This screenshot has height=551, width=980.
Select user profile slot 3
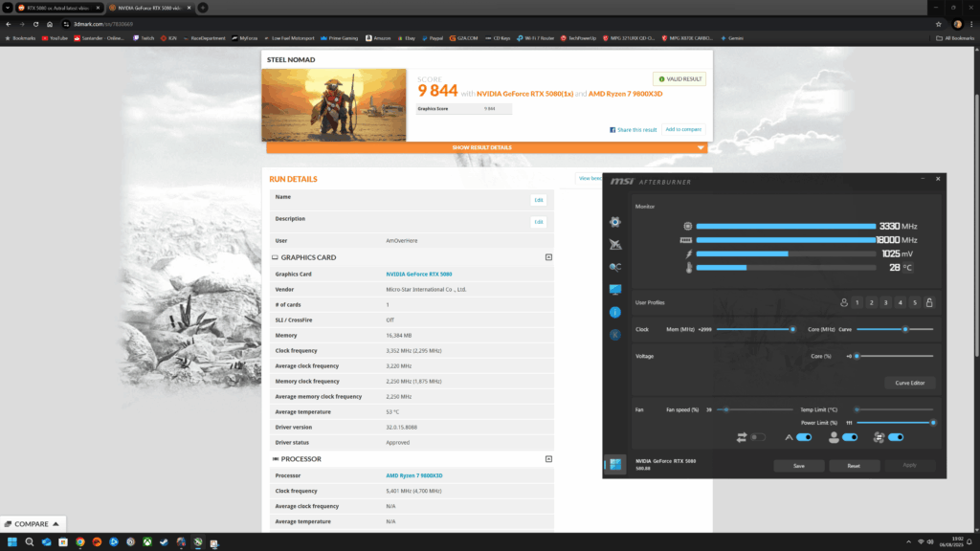pyautogui.click(x=885, y=302)
